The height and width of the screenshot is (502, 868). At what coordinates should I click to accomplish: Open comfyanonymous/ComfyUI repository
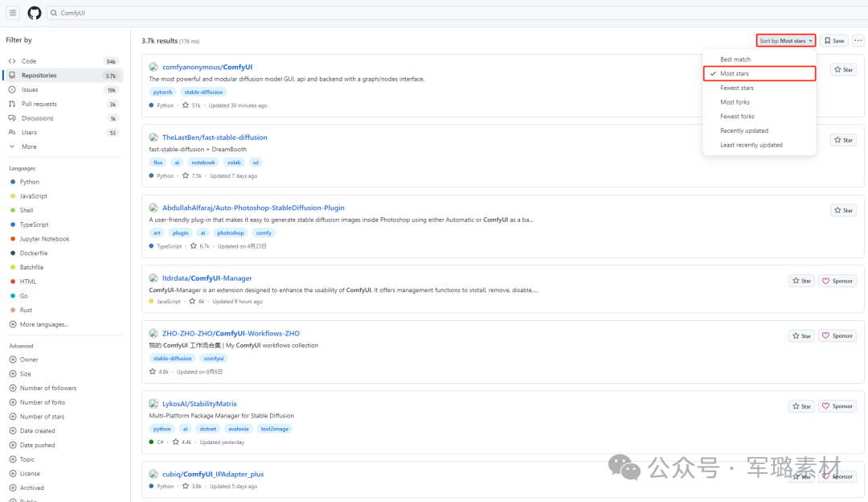click(x=207, y=67)
